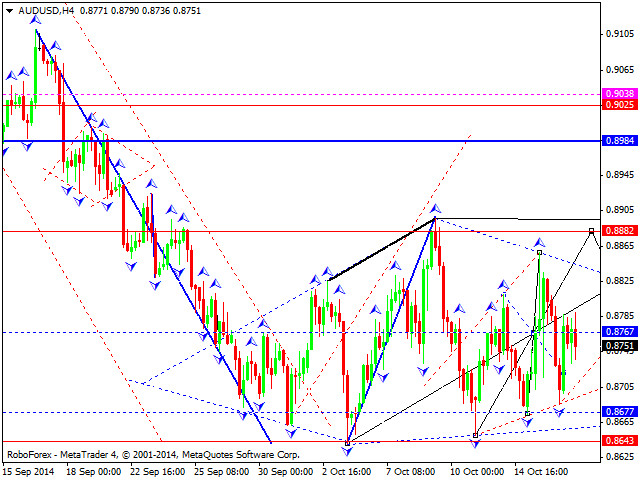Click the AUDUSD,H4 symbol title
Screen dimensions: 640x480
[46, 11]
